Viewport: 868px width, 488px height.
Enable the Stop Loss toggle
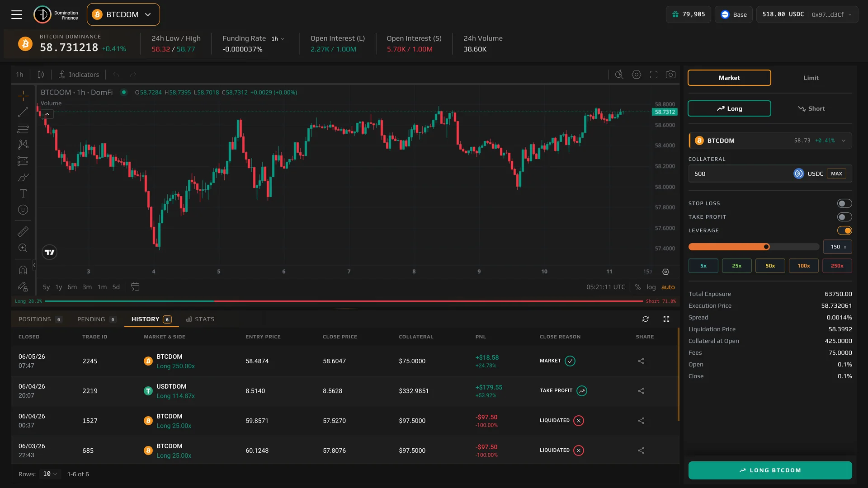tap(844, 204)
